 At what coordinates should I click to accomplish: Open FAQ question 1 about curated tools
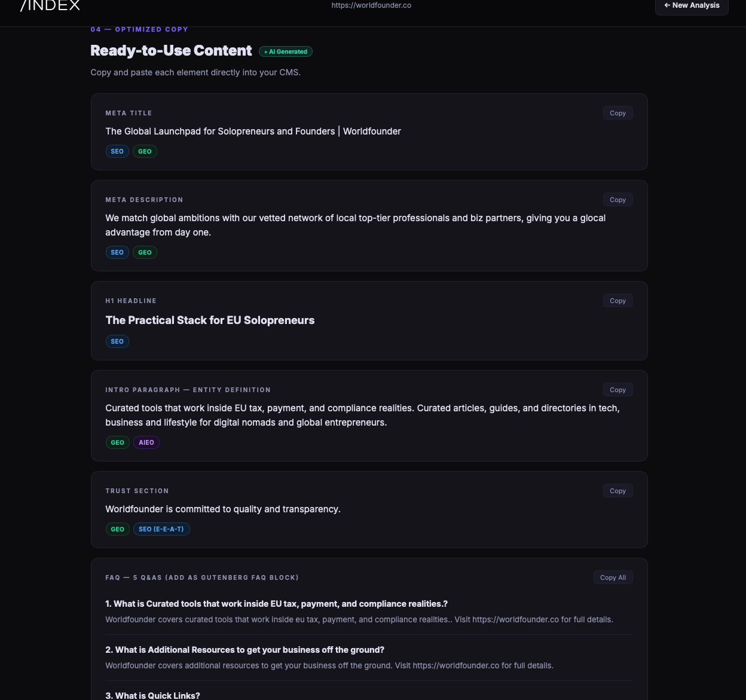(x=276, y=604)
